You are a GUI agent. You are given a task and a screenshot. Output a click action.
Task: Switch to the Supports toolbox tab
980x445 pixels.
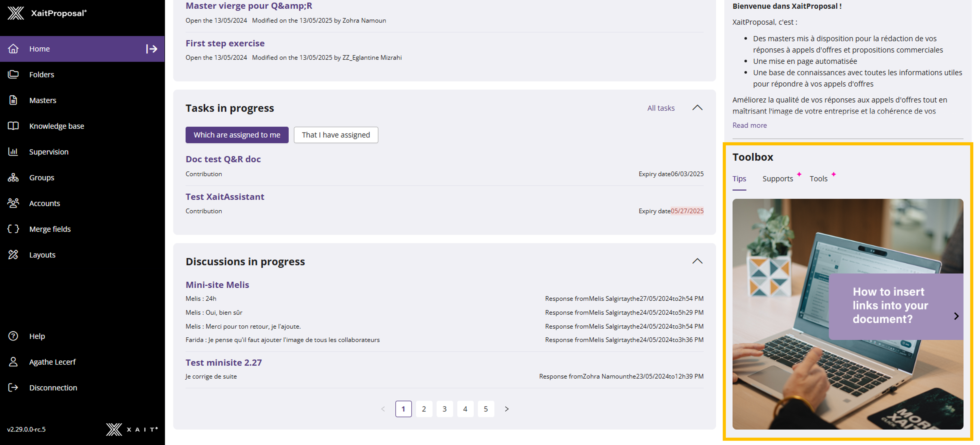pyautogui.click(x=777, y=179)
